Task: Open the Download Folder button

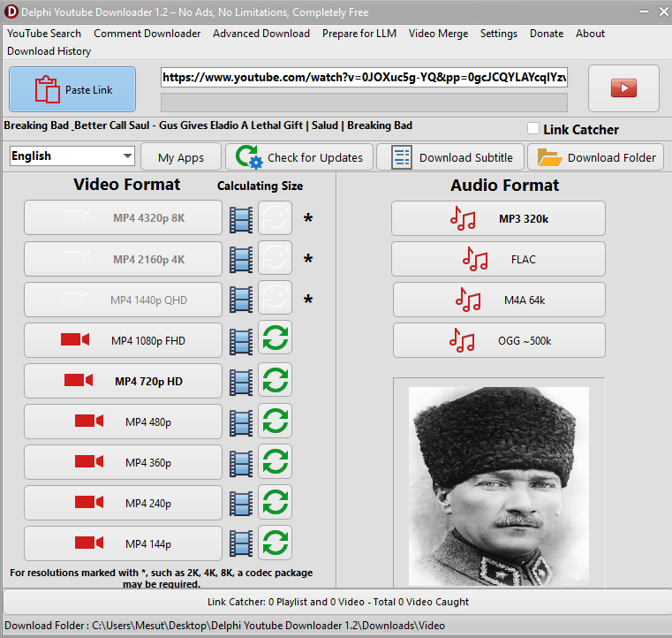Action: 596,157
